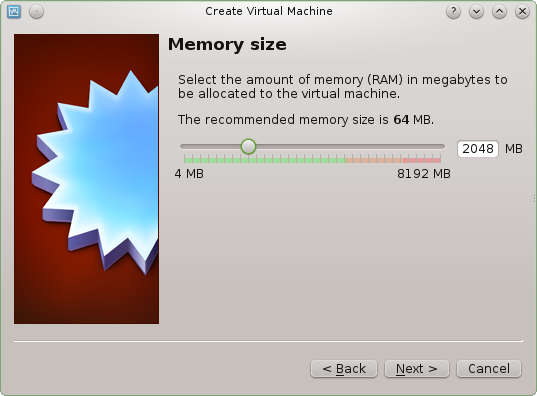Grab the memory size slider handle
537x396 pixels.
[248, 147]
